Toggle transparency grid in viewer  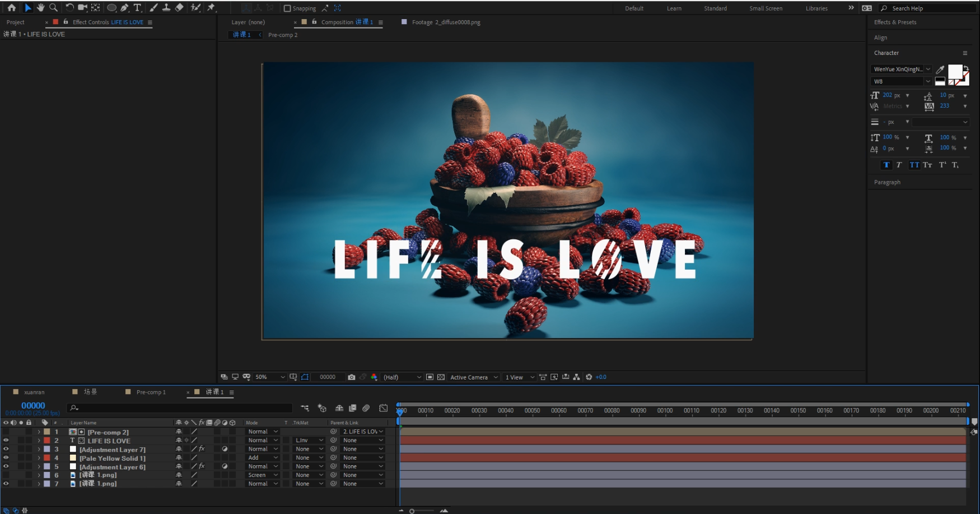click(x=441, y=377)
